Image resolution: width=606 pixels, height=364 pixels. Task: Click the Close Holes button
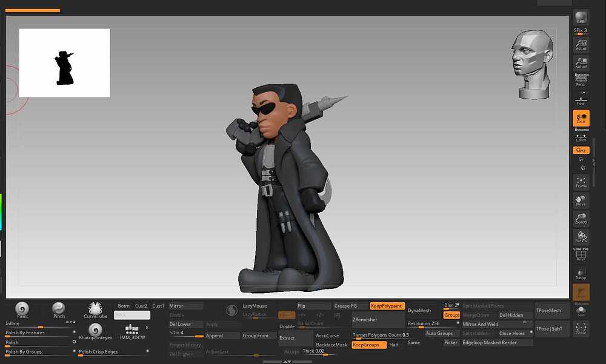516,333
